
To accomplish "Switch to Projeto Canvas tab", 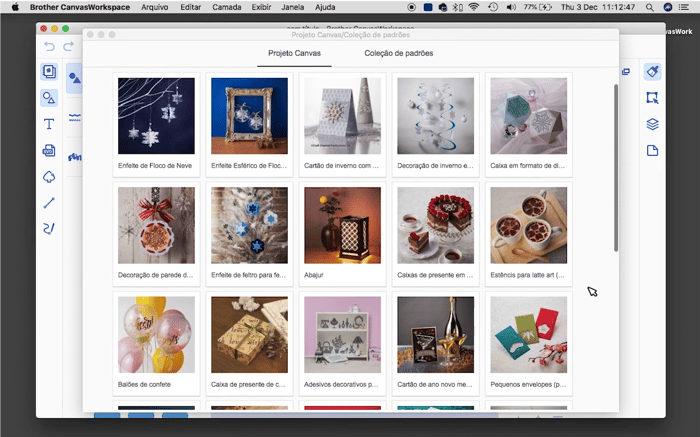I will pos(294,53).
